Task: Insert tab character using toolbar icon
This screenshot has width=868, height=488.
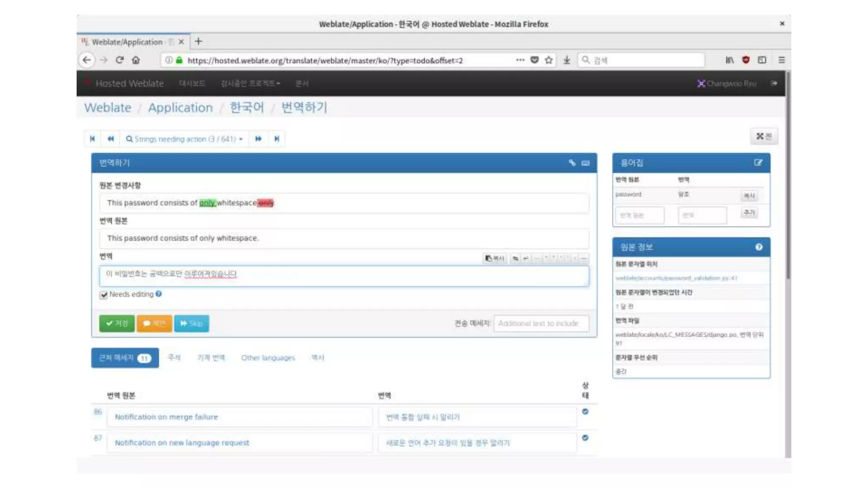Action: tap(515, 258)
